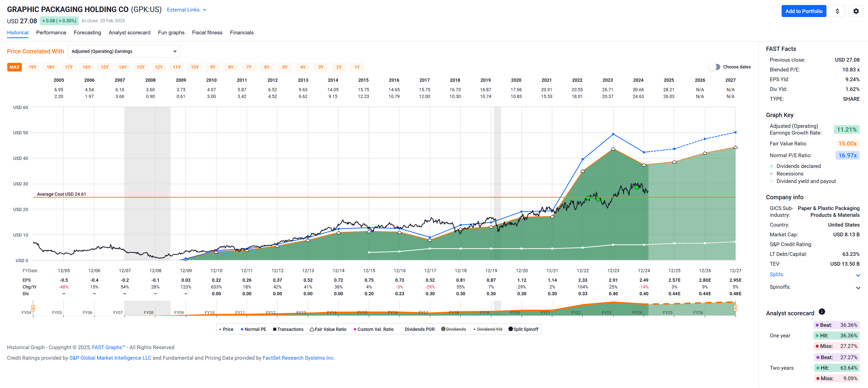Select the 5Y time range
The height and width of the screenshot is (388, 868).
point(285,67)
